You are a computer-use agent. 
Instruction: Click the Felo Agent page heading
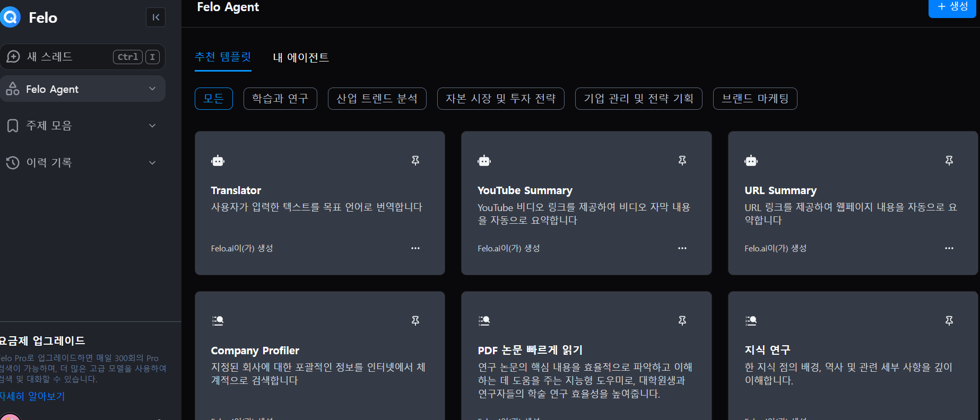(x=228, y=7)
